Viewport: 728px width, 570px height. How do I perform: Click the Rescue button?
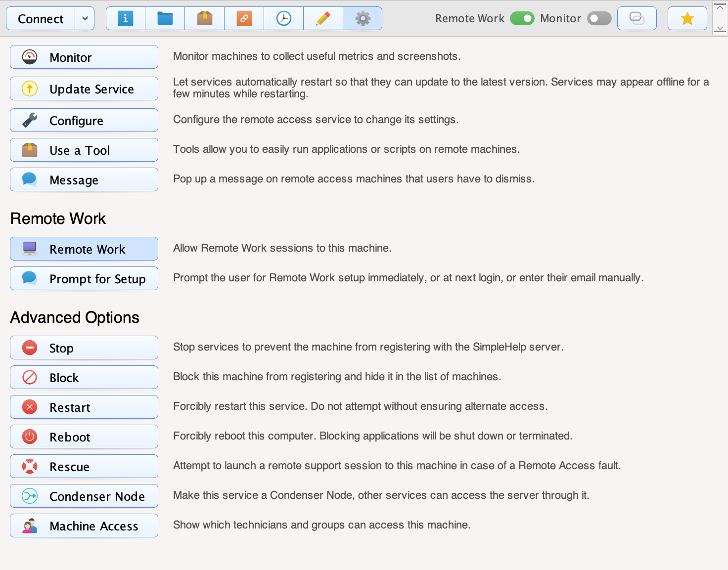pos(84,466)
